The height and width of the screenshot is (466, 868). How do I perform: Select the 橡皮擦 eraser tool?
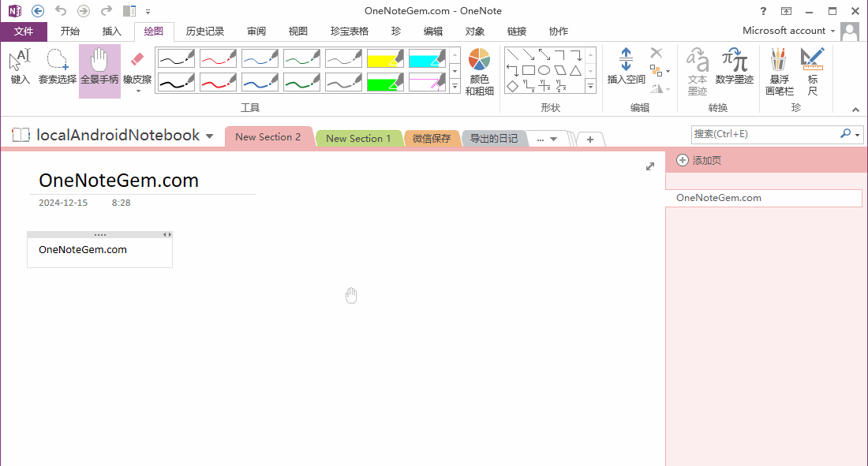(137, 66)
